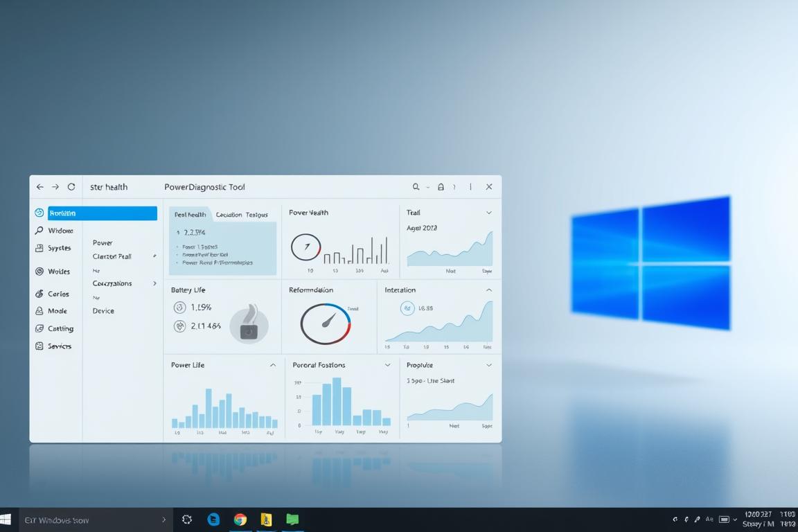The image size is (798, 532).
Task: Open the lock icon near the search bar
Action: (x=441, y=186)
